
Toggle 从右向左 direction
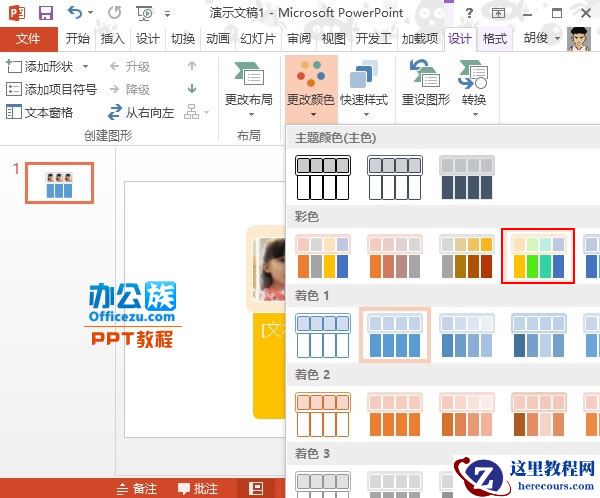[141, 113]
